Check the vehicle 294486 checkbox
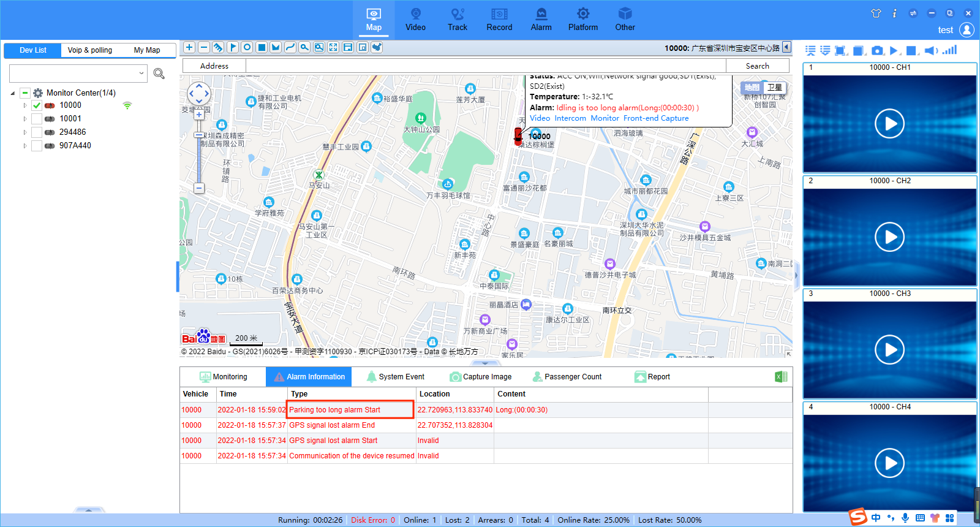 point(37,132)
